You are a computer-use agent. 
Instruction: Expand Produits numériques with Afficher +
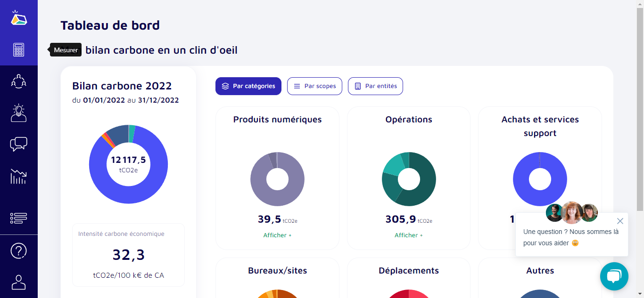point(277,235)
